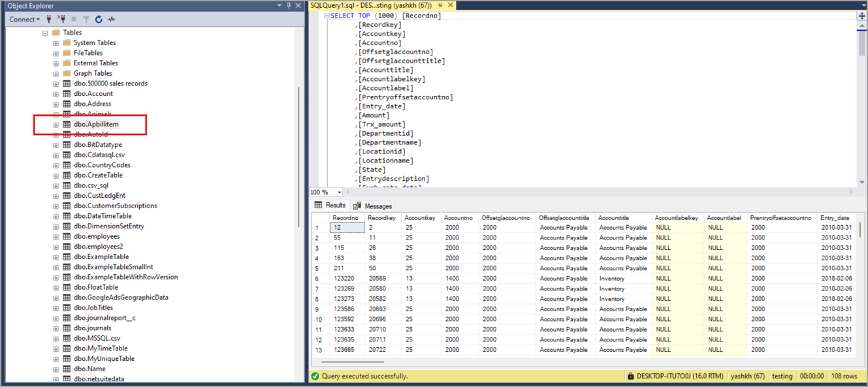Screen dimensions: 868x387
Task: Click the green success checkmark in status bar
Action: (x=314, y=376)
